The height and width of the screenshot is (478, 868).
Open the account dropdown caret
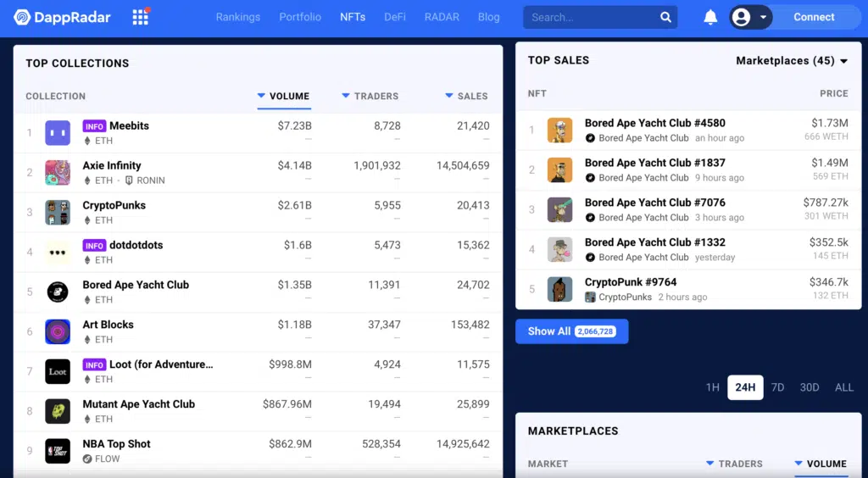(764, 17)
